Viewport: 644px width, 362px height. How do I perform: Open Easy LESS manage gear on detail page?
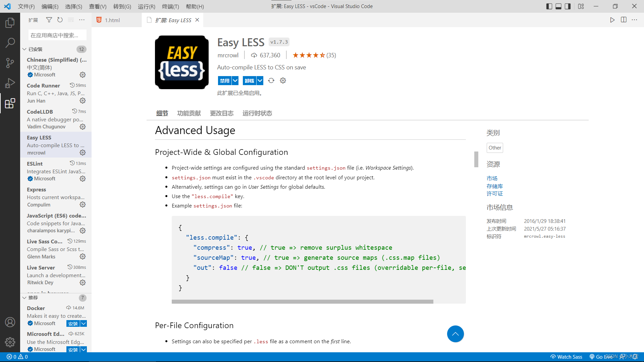(283, 80)
